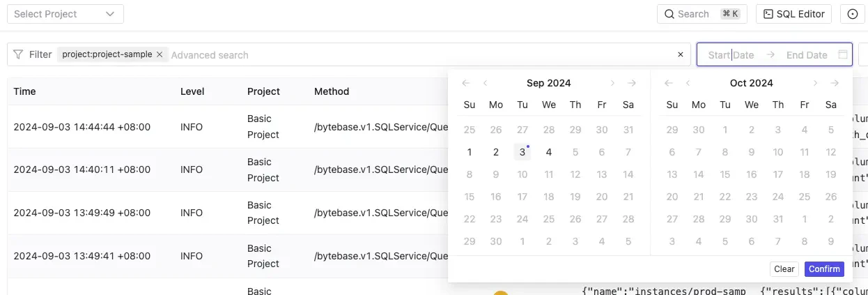Click the Oct 2024 month header
Viewport: 868px width, 295px height.
[x=752, y=83]
